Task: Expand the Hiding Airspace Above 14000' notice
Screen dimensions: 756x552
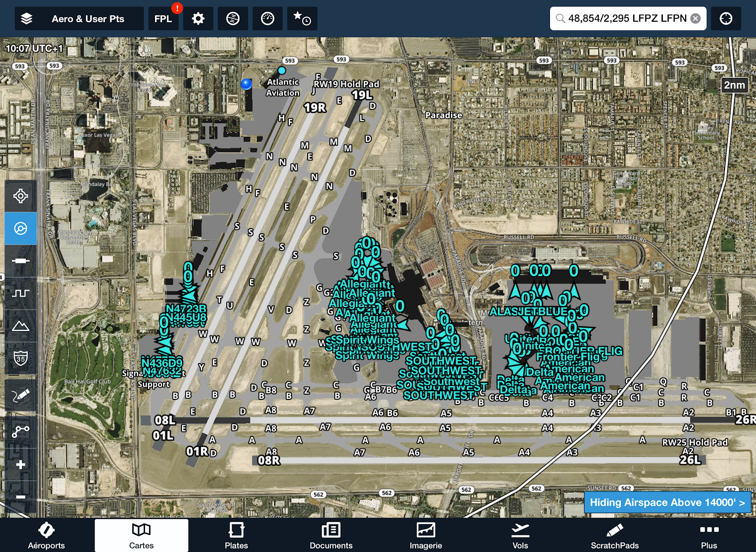Action: (667, 502)
